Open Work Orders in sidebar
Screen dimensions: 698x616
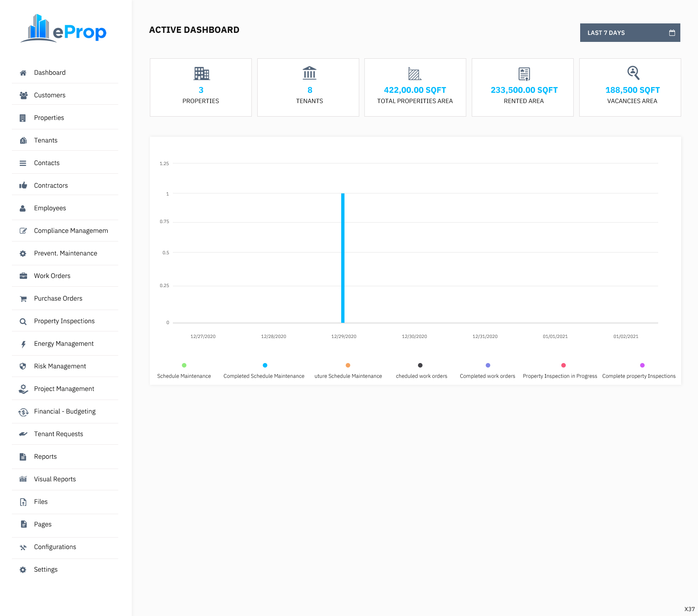[52, 276]
